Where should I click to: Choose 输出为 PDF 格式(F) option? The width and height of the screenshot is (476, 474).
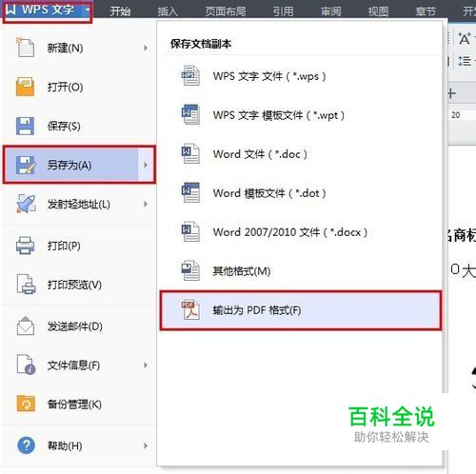pyautogui.click(x=300, y=310)
